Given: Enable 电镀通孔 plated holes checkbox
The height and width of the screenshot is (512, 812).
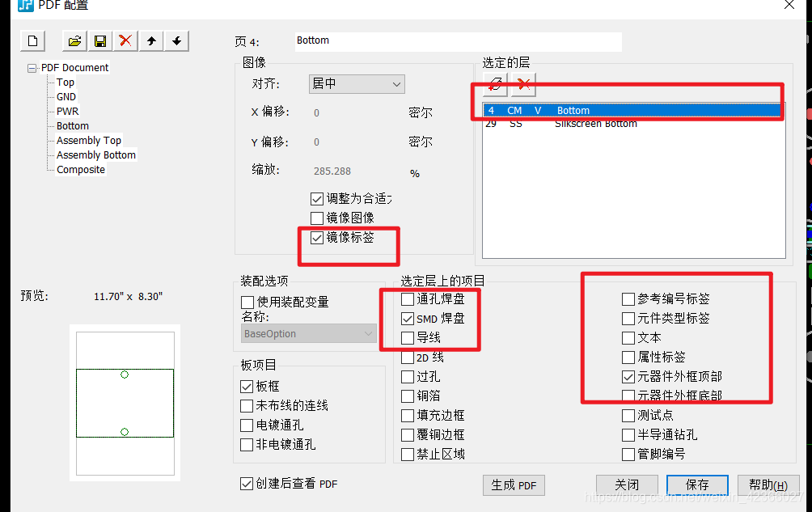Looking at the screenshot, I should point(247,425).
